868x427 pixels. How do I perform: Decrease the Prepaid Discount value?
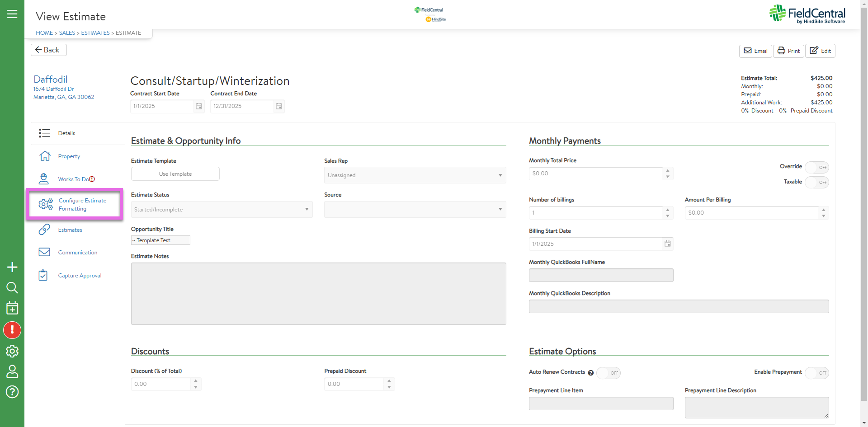coord(389,387)
